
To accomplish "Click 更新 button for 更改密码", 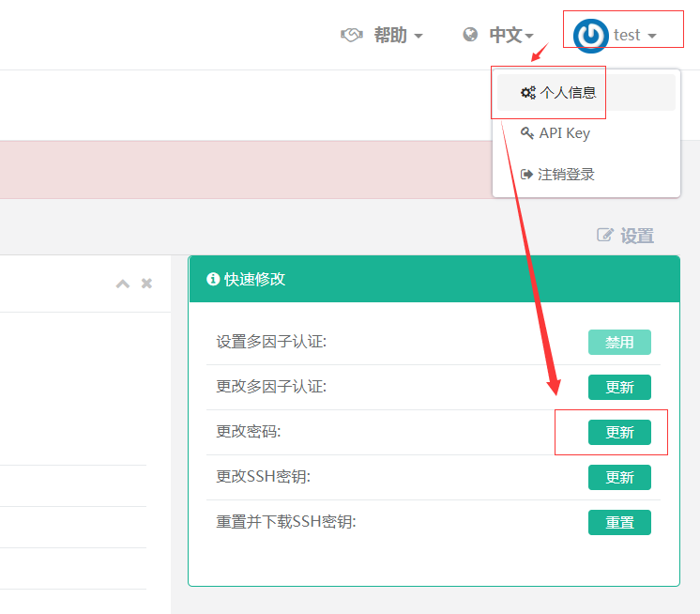I will coord(619,432).
